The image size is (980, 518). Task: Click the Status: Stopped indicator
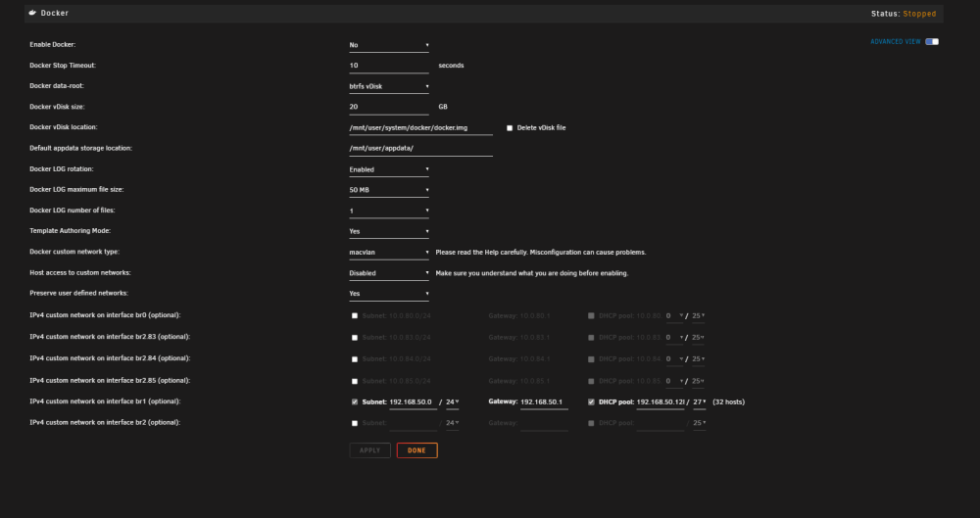904,14
